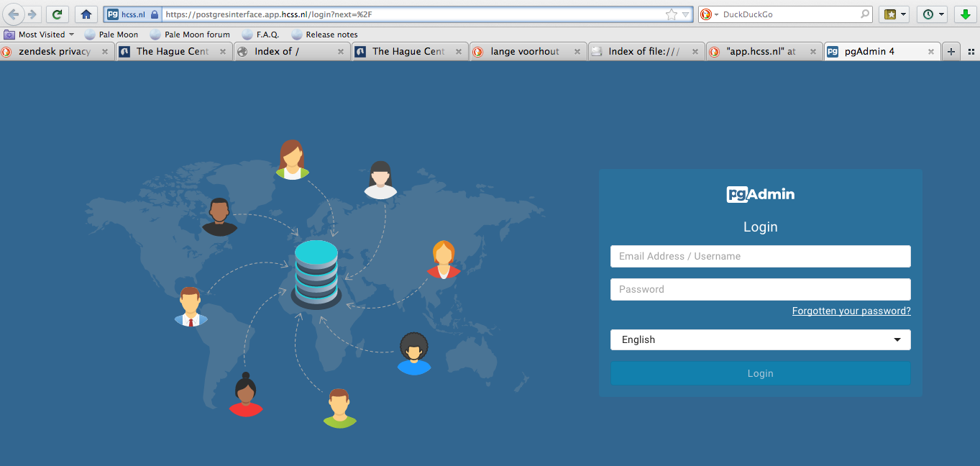Focus the Password input field
Image resolution: width=980 pixels, height=466 pixels.
pos(760,289)
